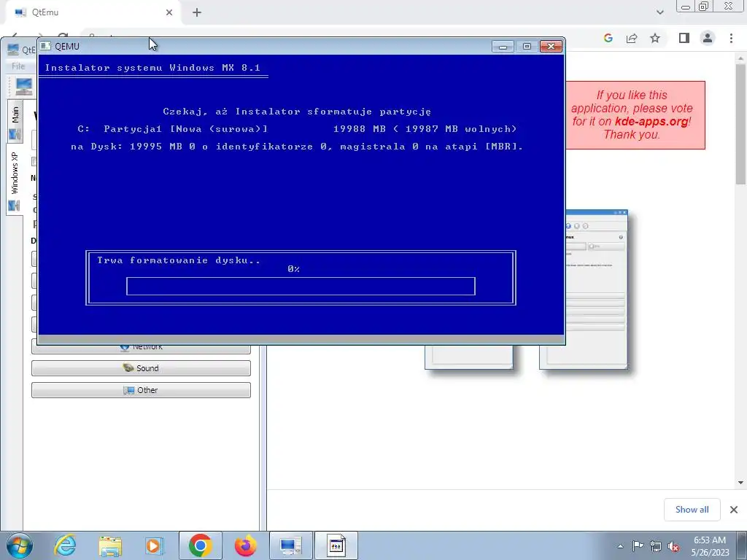The width and height of the screenshot is (747, 560).
Task: Open File Explorer from taskbar
Action: [x=110, y=545]
